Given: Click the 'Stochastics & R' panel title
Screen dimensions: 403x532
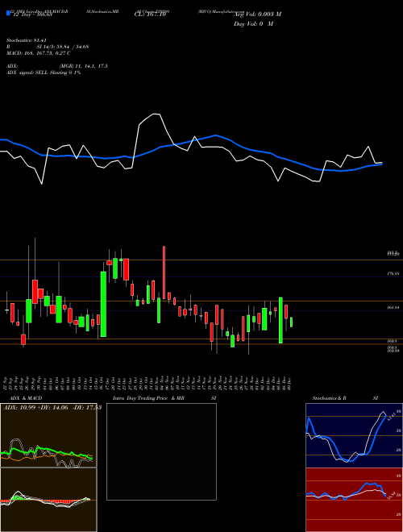Looking at the screenshot, I should point(330,398).
